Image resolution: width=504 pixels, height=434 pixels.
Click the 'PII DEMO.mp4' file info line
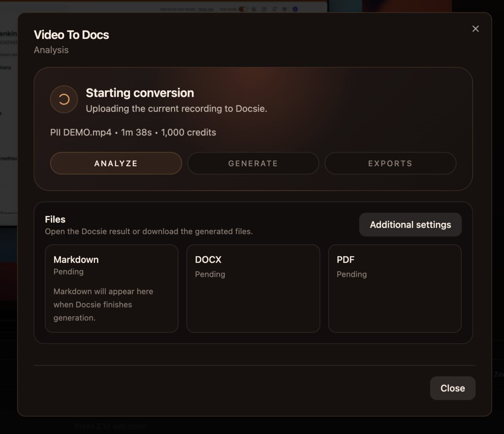(133, 132)
